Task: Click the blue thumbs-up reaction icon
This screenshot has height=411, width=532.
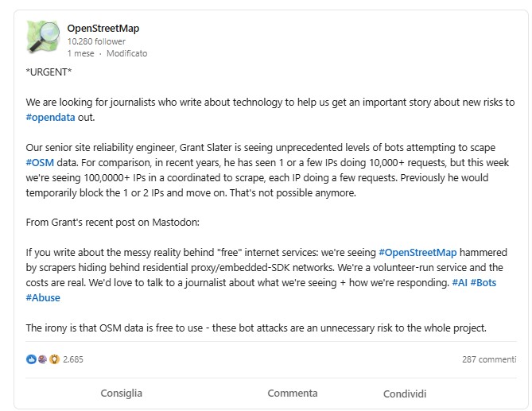Action: pos(30,359)
